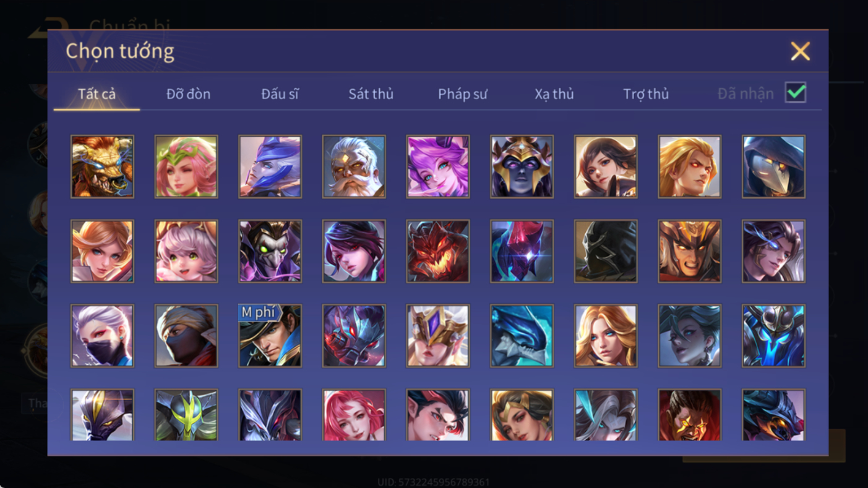The width and height of the screenshot is (868, 488).
Task: Select the blonde woman with blue eyes
Action: click(x=606, y=336)
